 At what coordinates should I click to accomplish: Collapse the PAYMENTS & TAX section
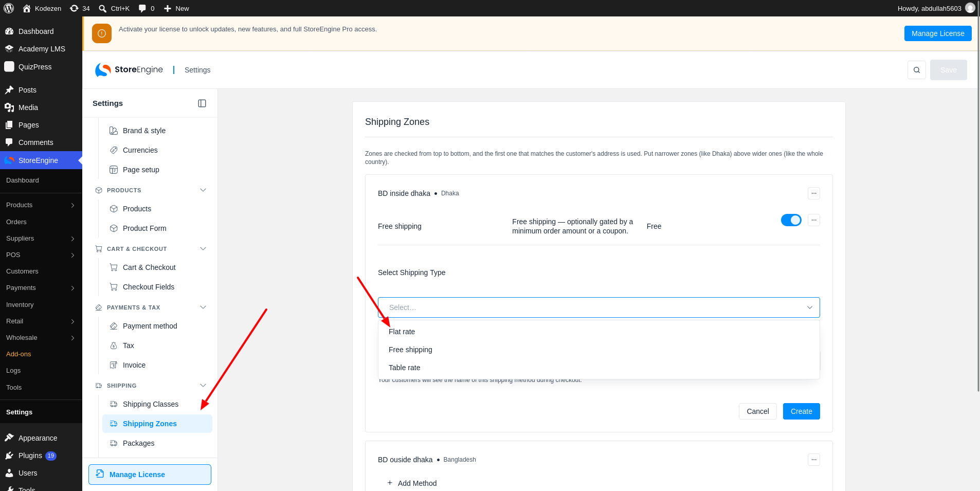pos(203,307)
